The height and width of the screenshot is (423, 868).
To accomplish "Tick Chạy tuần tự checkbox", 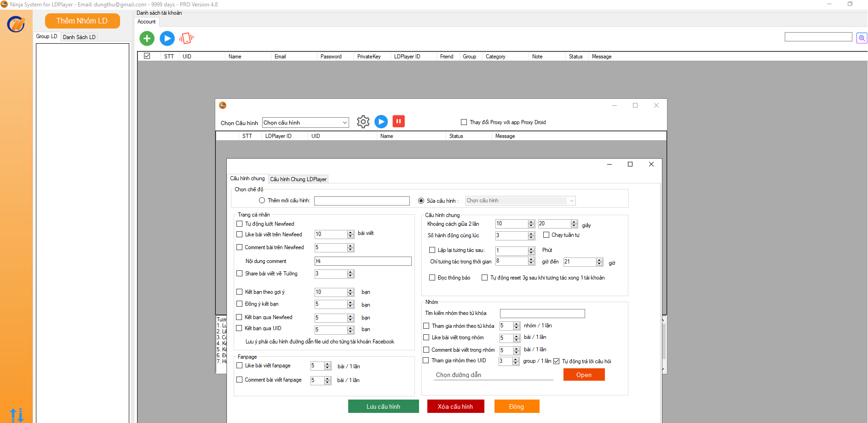I will [546, 235].
